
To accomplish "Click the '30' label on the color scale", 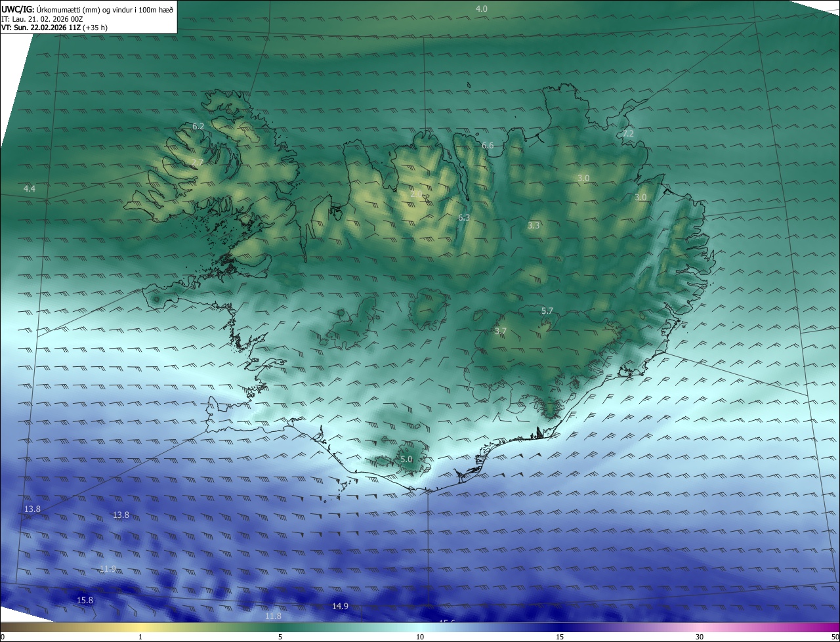I will pyautogui.click(x=700, y=637).
